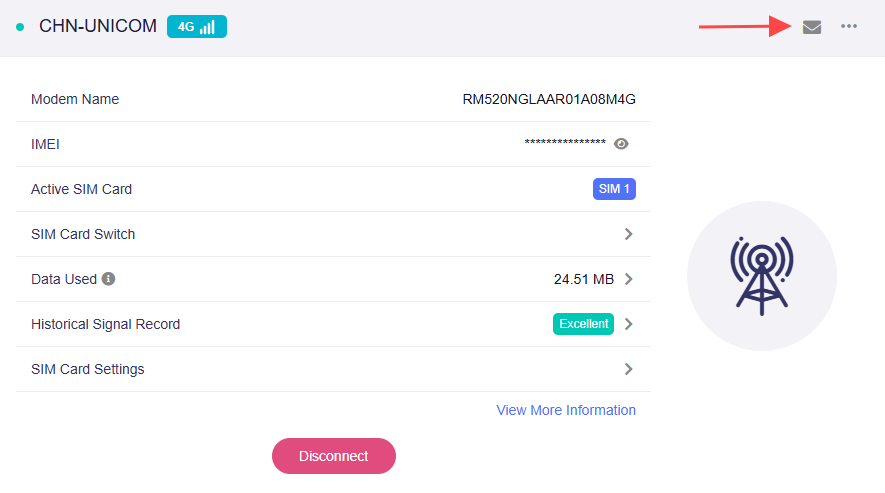The height and width of the screenshot is (493, 885).
Task: Open the View More Information link
Action: tap(566, 410)
